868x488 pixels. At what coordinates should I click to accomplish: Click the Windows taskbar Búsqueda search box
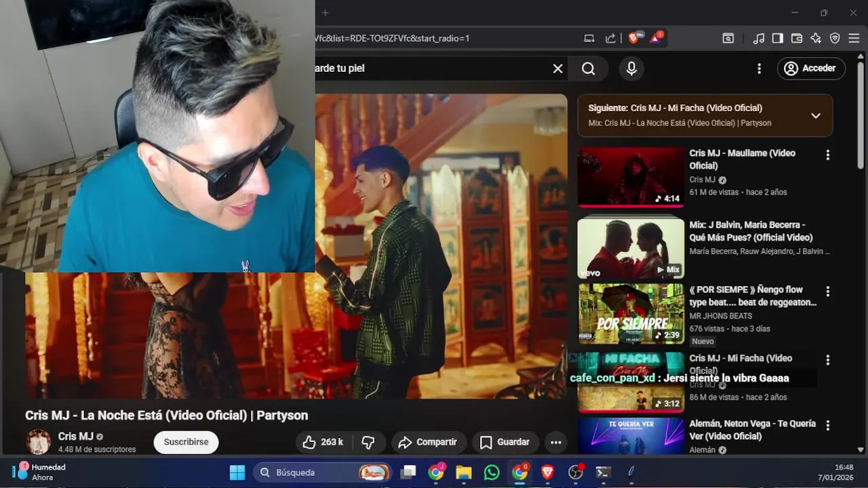(322, 472)
